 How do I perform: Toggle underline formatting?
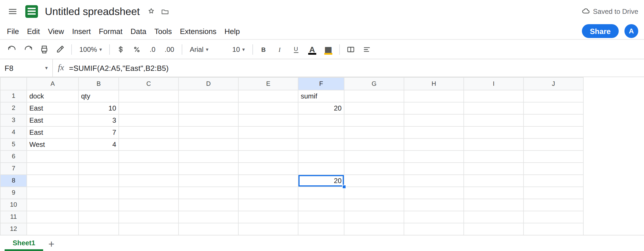pos(296,50)
